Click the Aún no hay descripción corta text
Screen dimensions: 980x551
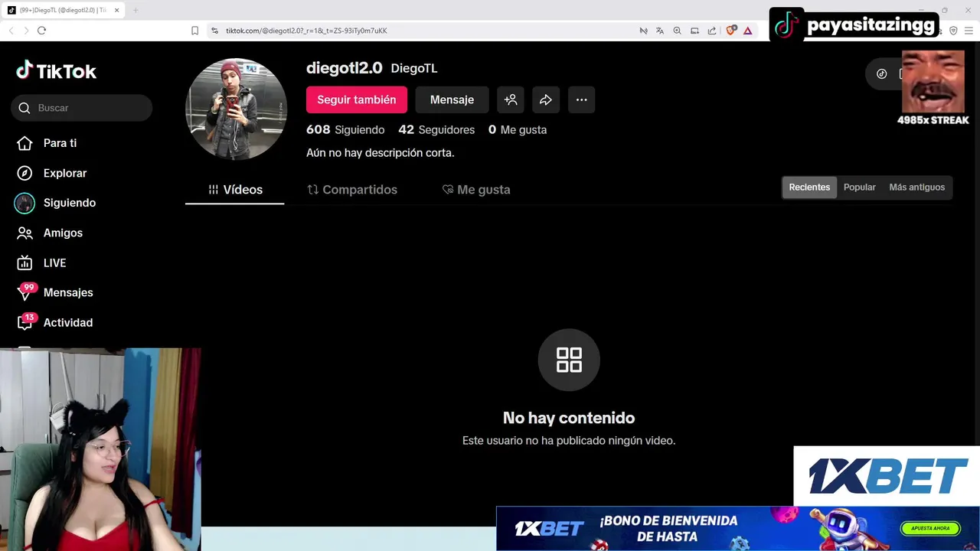pyautogui.click(x=381, y=153)
